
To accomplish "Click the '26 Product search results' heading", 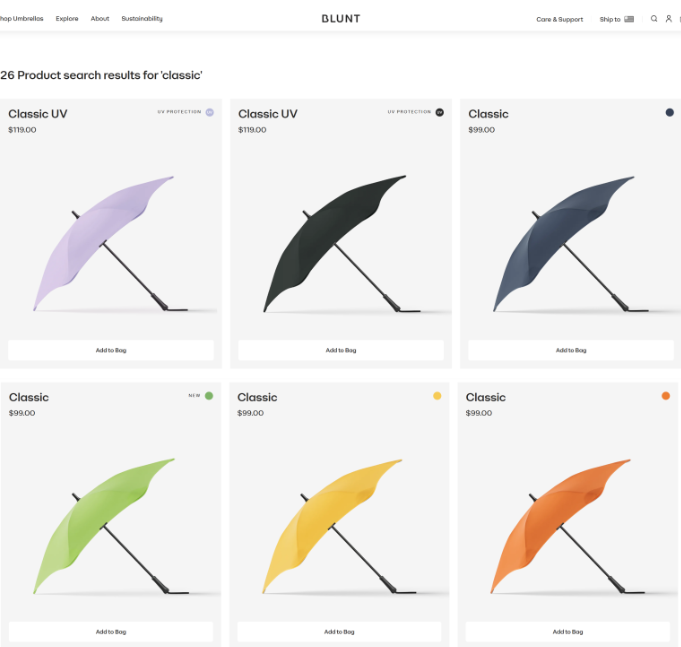I will [101, 75].
